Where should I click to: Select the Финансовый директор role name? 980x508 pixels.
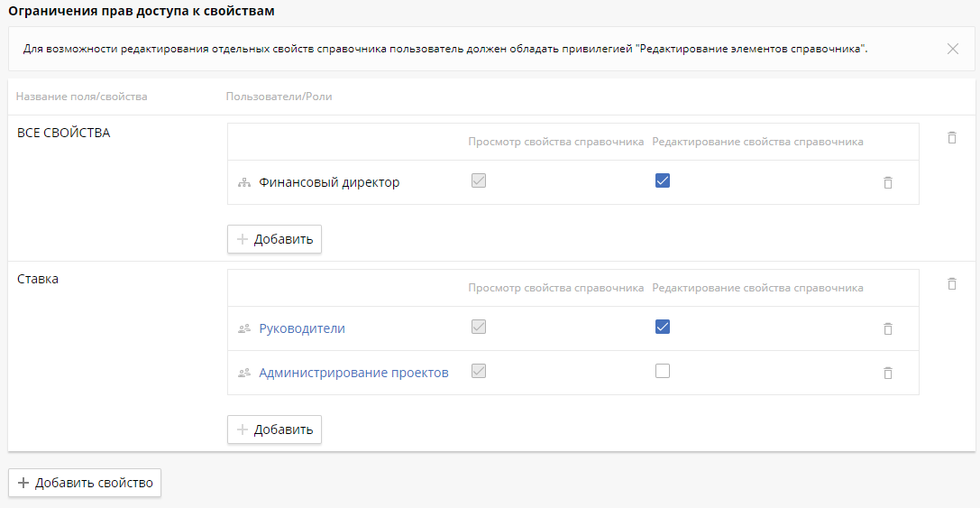329,182
